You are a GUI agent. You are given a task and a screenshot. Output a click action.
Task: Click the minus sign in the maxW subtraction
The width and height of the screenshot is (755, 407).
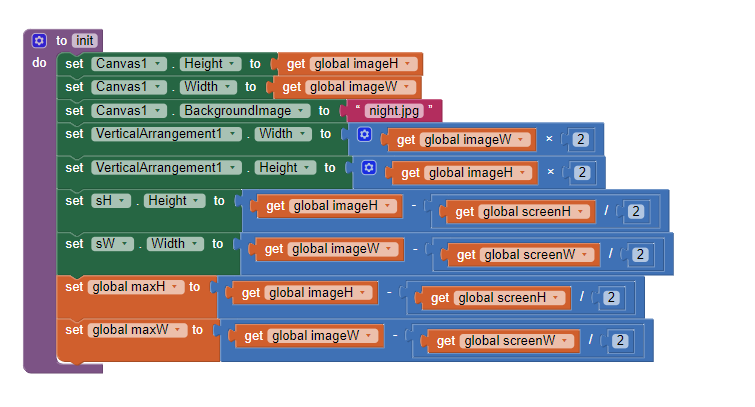[395, 335]
